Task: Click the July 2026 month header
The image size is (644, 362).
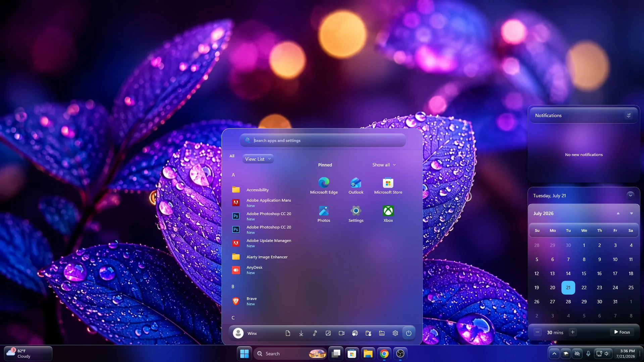Action: pos(543,213)
